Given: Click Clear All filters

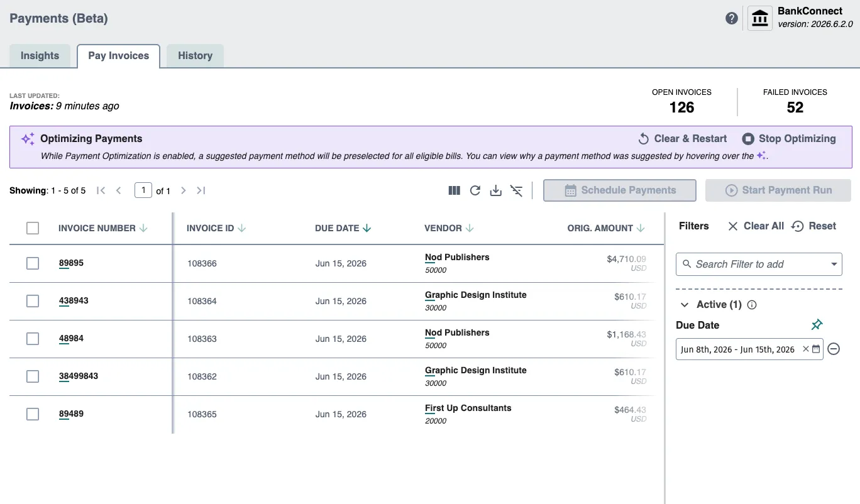Looking at the screenshot, I should coord(756,226).
